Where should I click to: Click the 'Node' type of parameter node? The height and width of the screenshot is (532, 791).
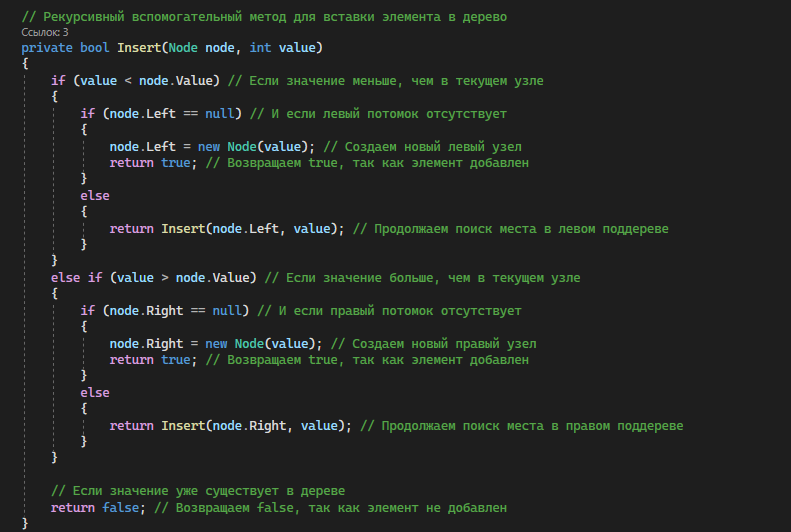[183, 47]
